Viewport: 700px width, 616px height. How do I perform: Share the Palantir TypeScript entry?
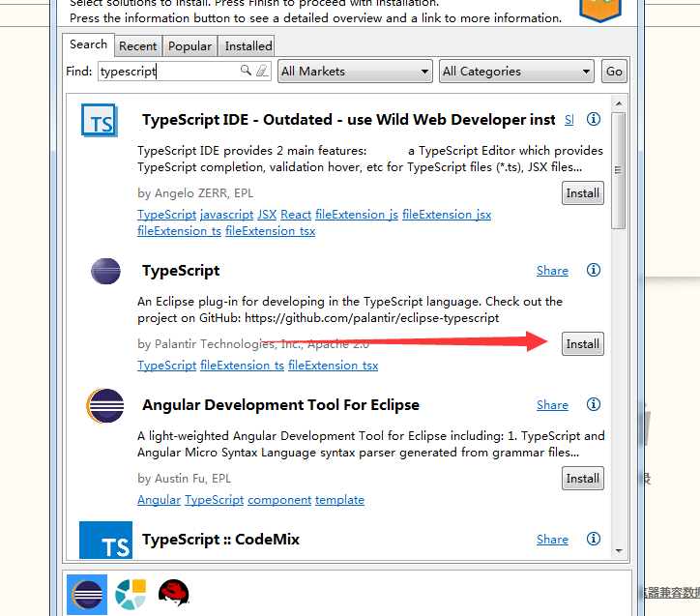point(552,271)
